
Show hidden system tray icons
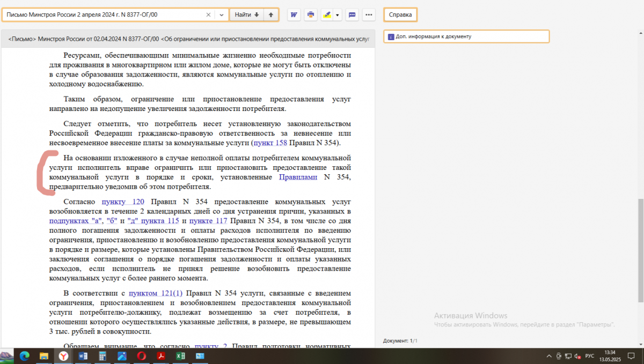point(548,356)
